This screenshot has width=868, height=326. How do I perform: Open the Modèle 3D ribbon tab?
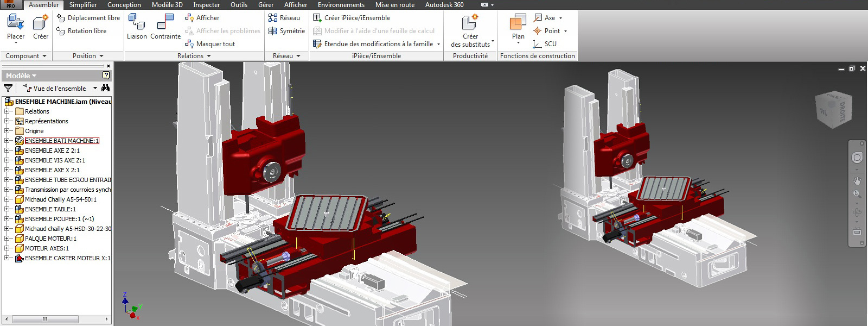click(x=167, y=5)
